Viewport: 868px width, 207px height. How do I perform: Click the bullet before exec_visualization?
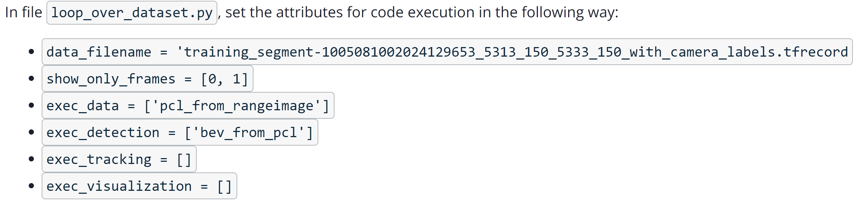(31, 186)
